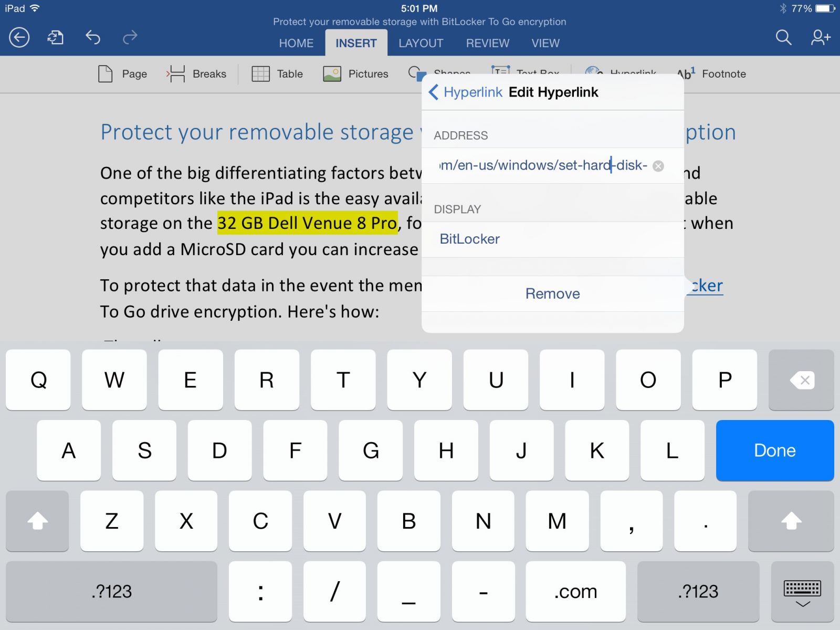Tap the colon key
This screenshot has width=840, height=630.
click(260, 592)
